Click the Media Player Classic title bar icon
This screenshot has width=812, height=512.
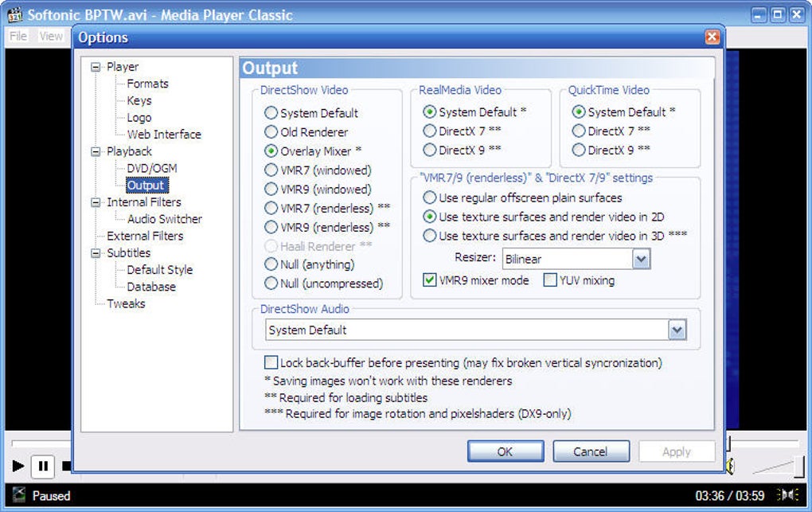coord(14,14)
